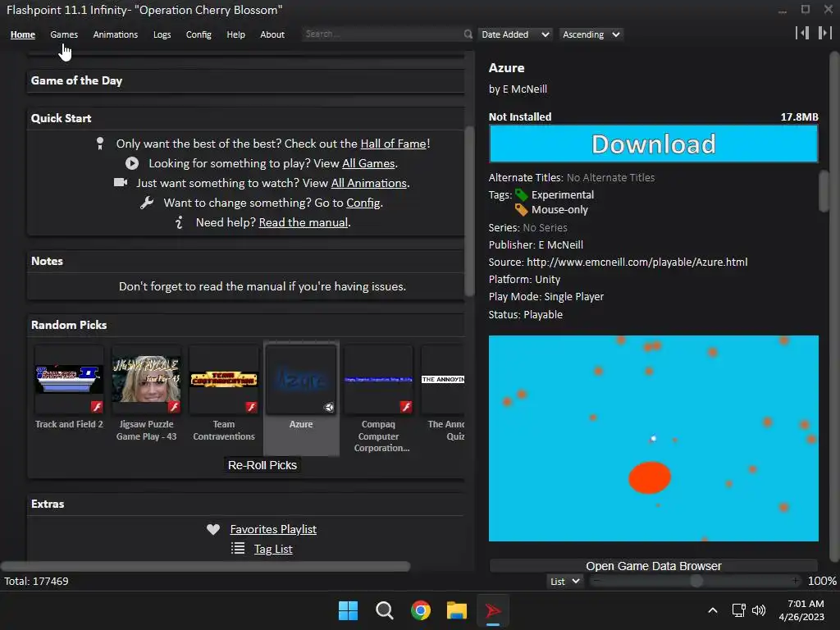This screenshot has height=630, width=840.
Task: Open the Tag List link
Action: (x=273, y=549)
